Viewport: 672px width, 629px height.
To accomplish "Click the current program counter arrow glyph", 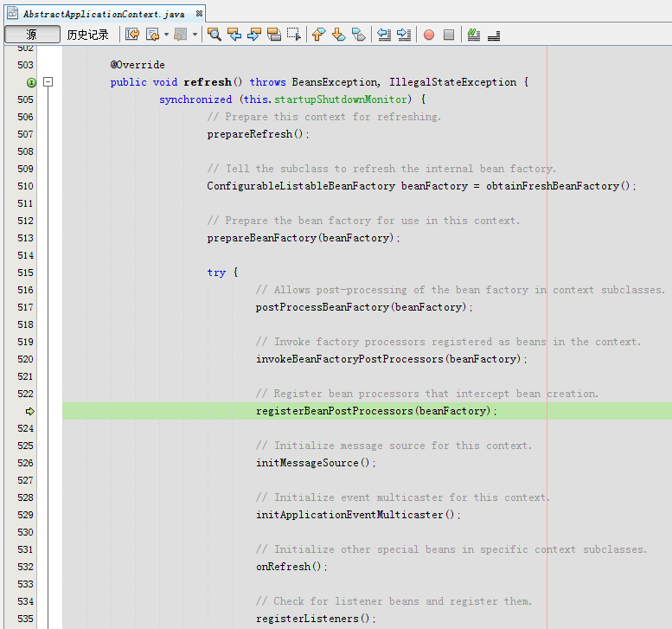I will (30, 411).
